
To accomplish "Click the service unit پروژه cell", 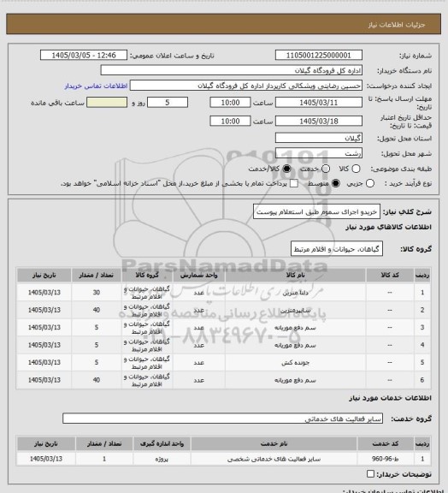I will [162, 459].
